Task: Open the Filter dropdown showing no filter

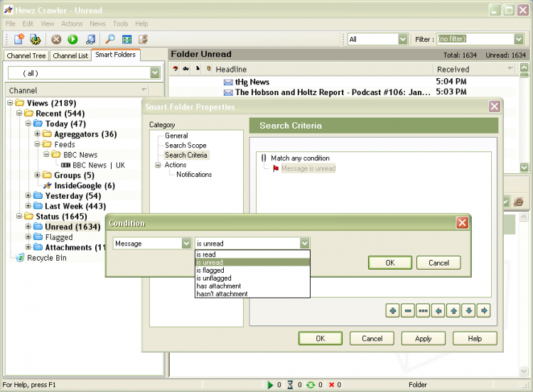Action: point(519,39)
